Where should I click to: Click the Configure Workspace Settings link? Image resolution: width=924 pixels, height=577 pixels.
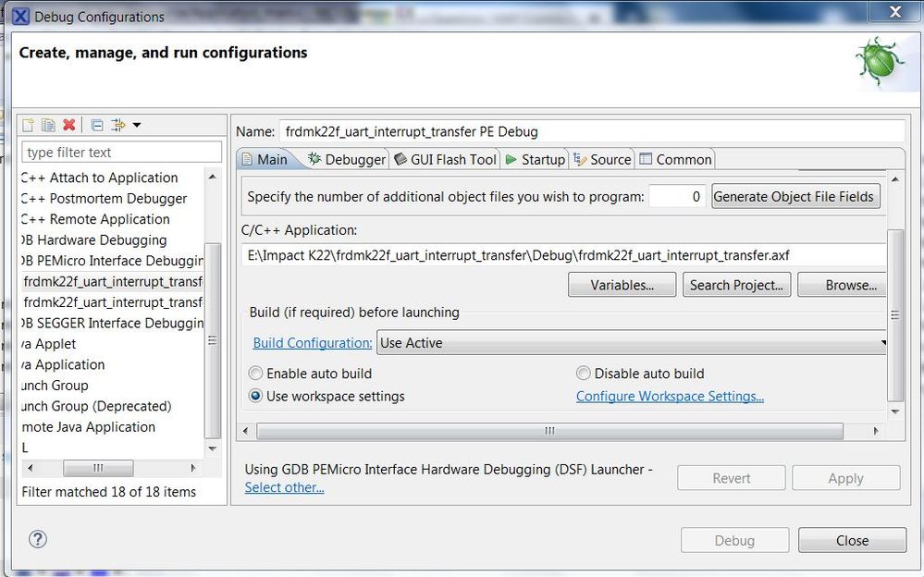coord(670,396)
